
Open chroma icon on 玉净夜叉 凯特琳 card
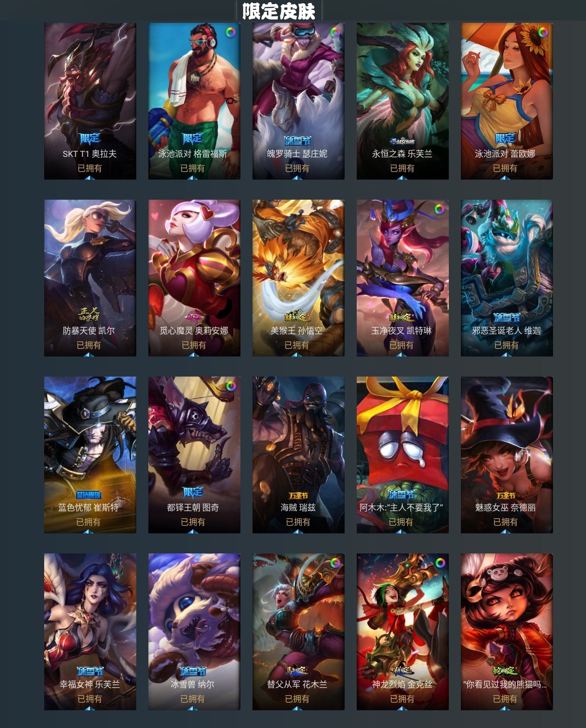pyautogui.click(x=439, y=209)
